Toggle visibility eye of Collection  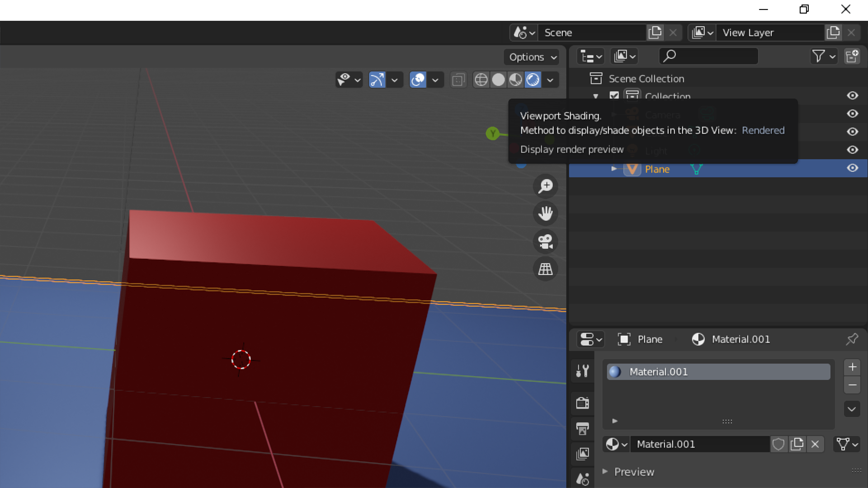tap(852, 96)
